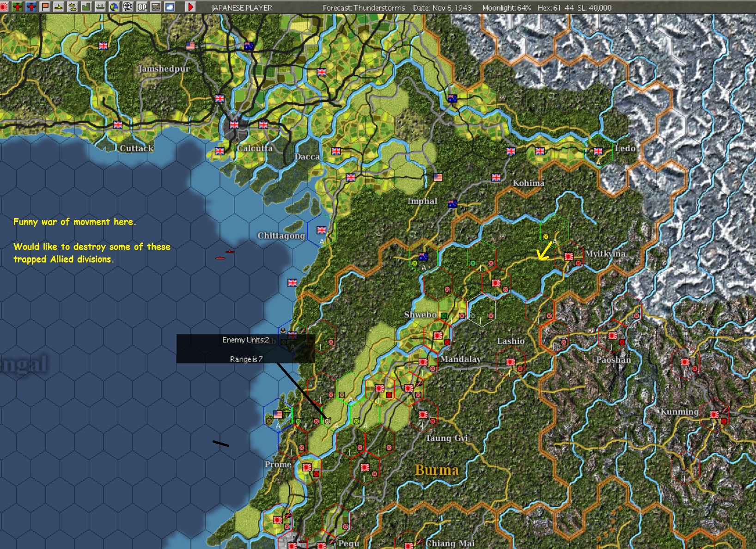Click the Burma region label
Viewport: 756px width, 549px height.
pos(437,470)
